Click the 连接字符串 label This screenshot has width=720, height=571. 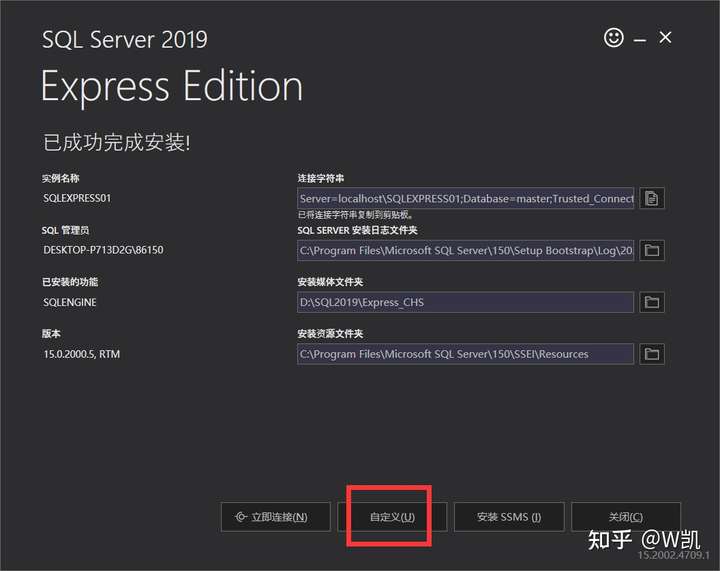tap(321, 178)
